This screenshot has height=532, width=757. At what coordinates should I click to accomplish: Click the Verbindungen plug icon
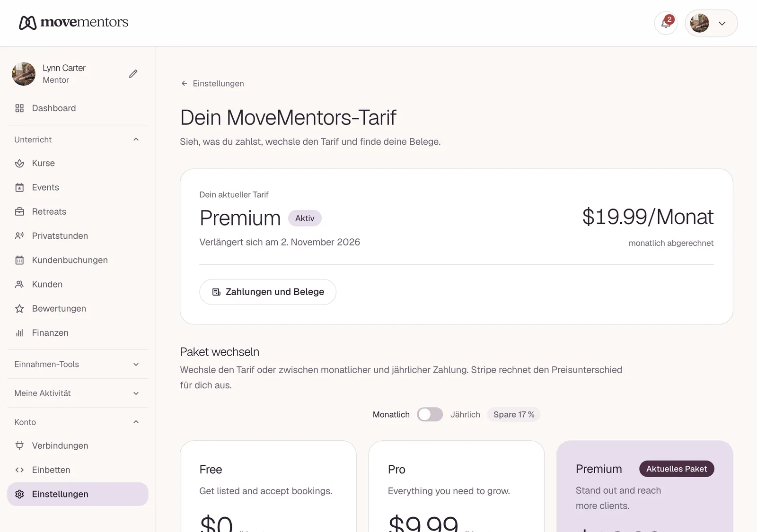pos(19,445)
